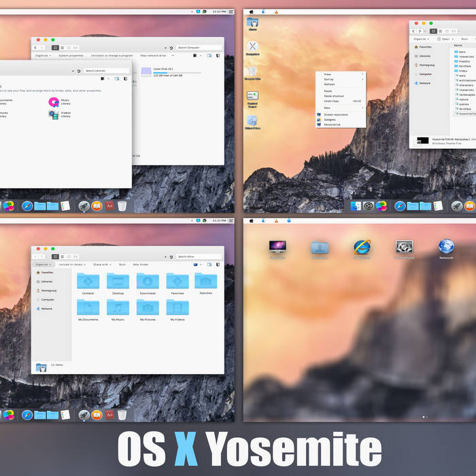Screen dimensions: 476x476
Task: Click New folder button
Action: coord(141,265)
